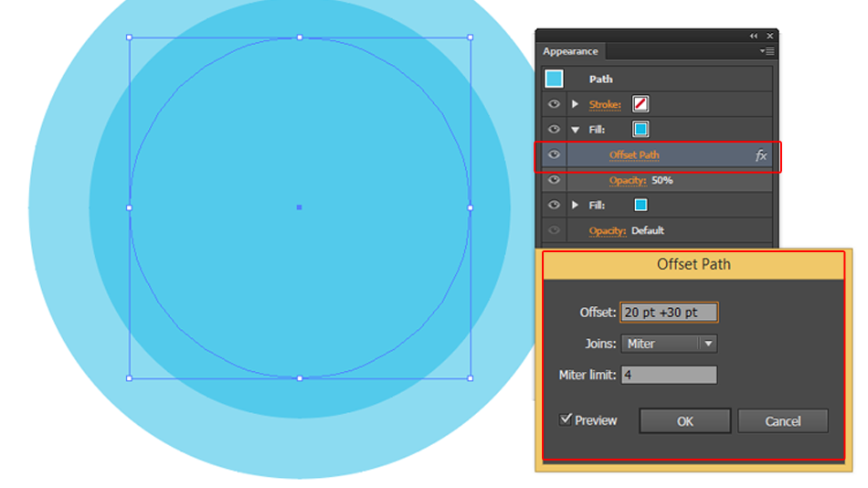This screenshot has width=868, height=488.
Task: Uncheck the Preview checkbox
Action: coord(566,419)
